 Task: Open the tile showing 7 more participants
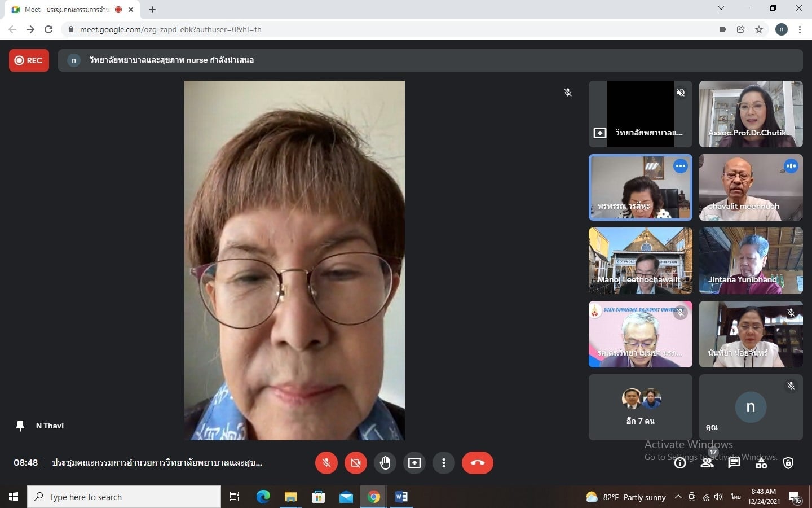pyautogui.click(x=640, y=407)
